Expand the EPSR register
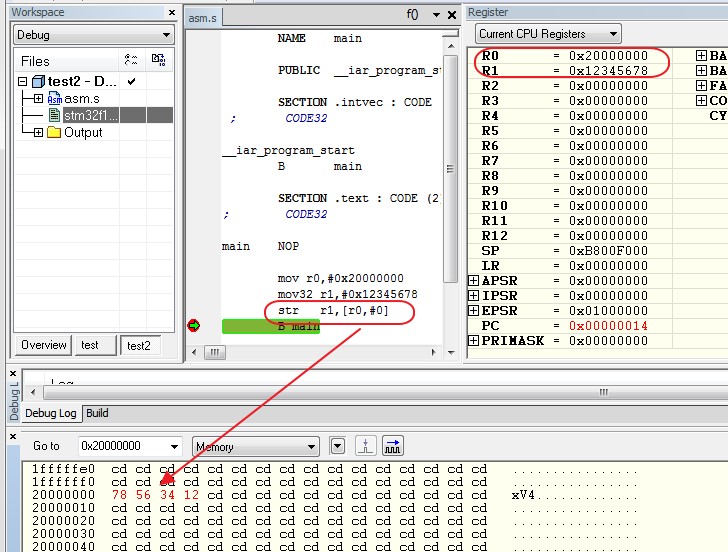This screenshot has width=728, height=552. coord(473,310)
